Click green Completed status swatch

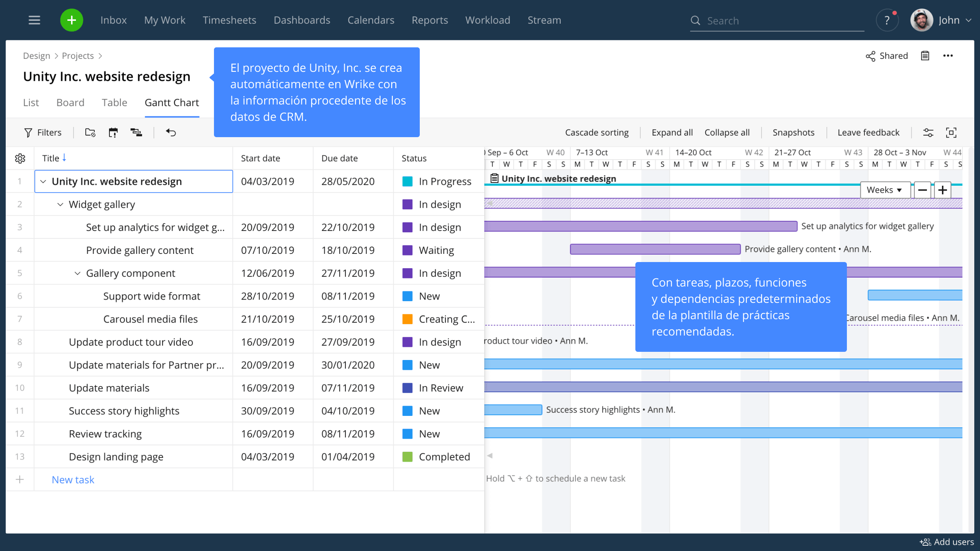pyautogui.click(x=407, y=457)
